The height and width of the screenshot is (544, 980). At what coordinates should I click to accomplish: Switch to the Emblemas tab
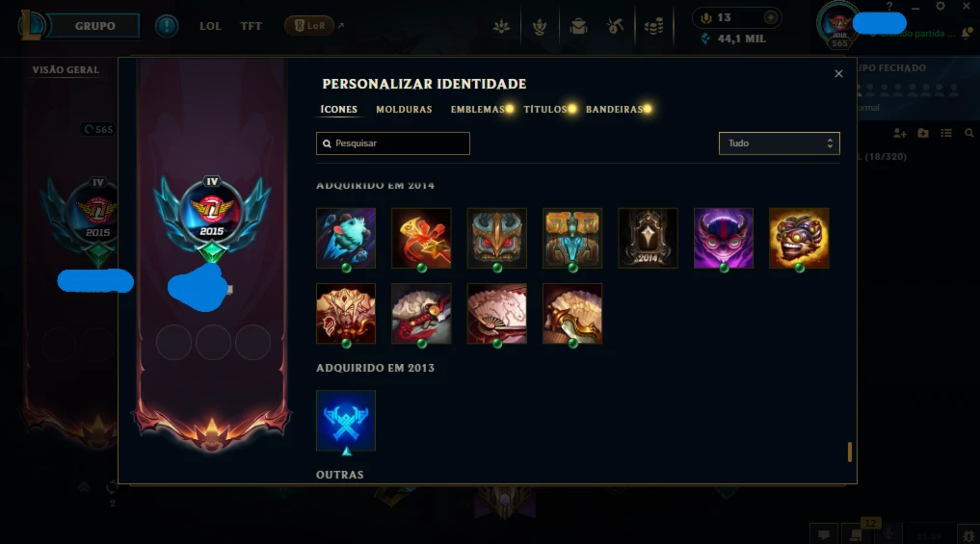(478, 110)
